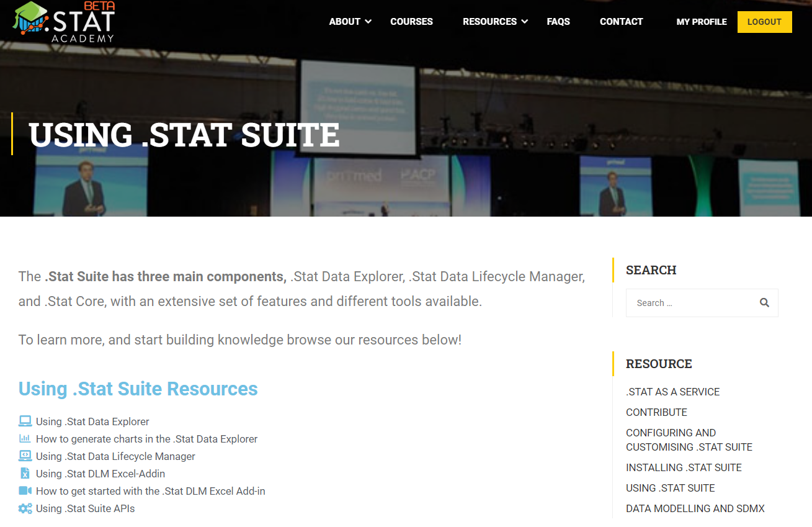Screen dimensions: 812x527
Task: Select the bar chart icon for generating charts
Action: pyautogui.click(x=24, y=438)
